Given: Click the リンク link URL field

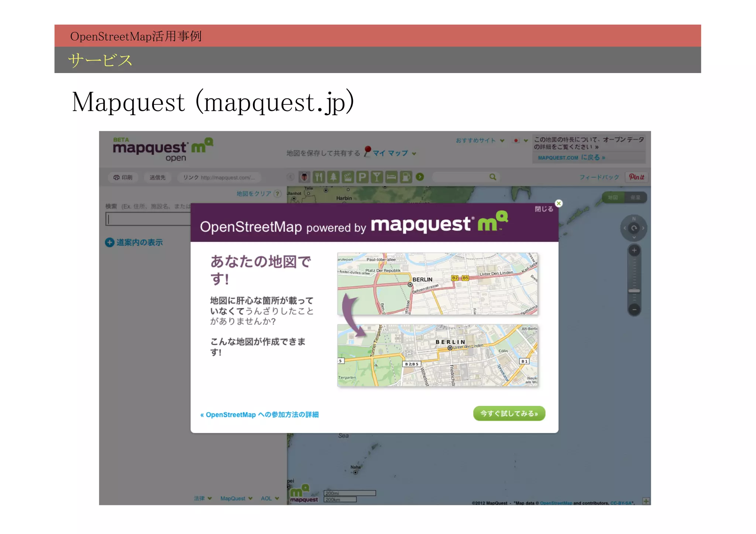Looking at the screenshot, I should [x=219, y=178].
